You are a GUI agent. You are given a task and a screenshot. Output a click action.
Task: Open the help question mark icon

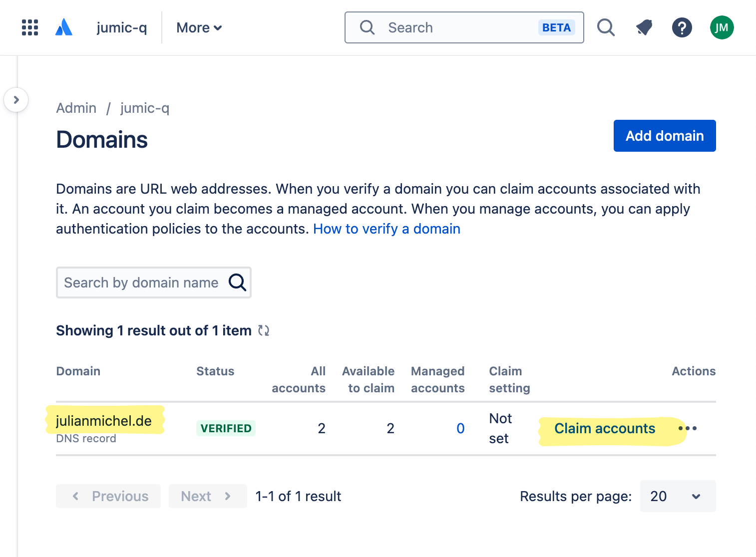tap(682, 27)
